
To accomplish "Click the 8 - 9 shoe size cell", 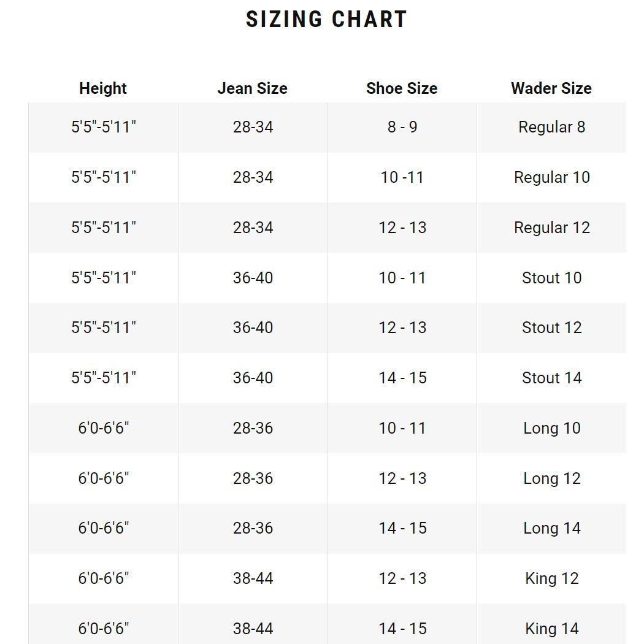I will click(402, 128).
